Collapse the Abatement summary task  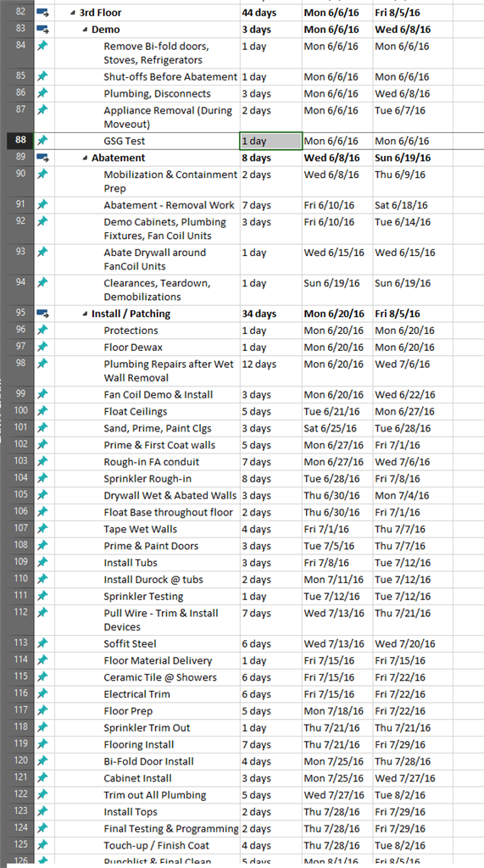click(x=85, y=159)
